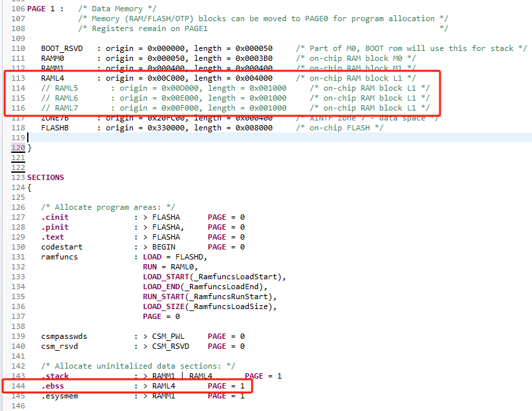Click the .text FLASHA mapping
The height and width of the screenshot is (411, 532).
click(x=166, y=236)
